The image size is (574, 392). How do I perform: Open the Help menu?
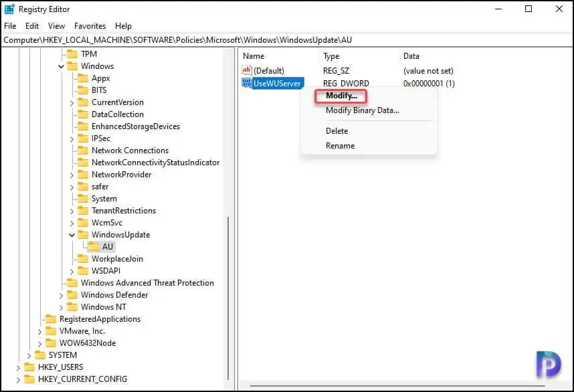point(123,26)
